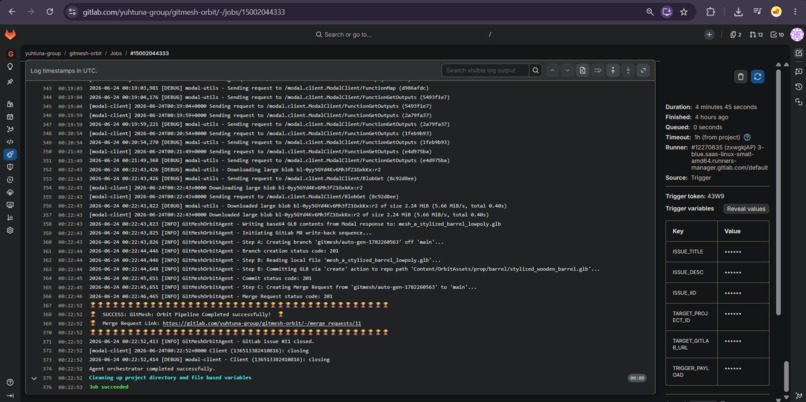Open the Secure shield icon in sidebar

10,167
